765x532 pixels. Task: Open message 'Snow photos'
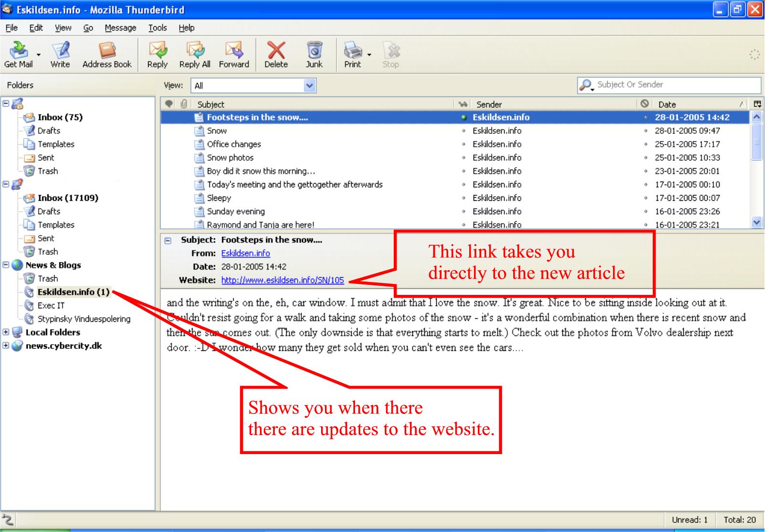point(230,157)
